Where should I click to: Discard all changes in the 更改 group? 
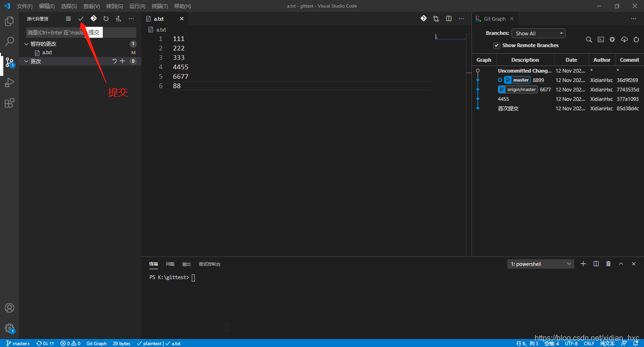point(114,61)
